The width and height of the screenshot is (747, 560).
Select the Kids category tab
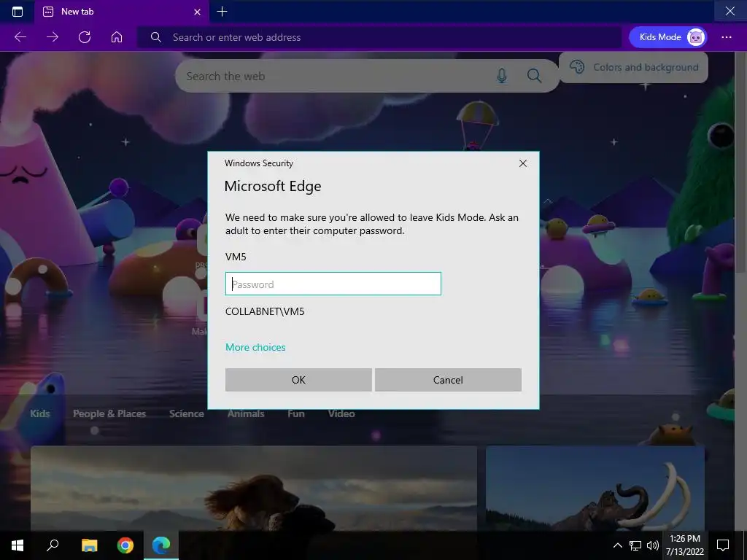tap(40, 413)
